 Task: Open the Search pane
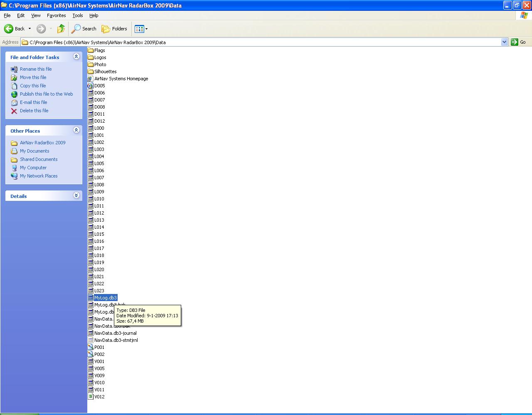(x=84, y=29)
